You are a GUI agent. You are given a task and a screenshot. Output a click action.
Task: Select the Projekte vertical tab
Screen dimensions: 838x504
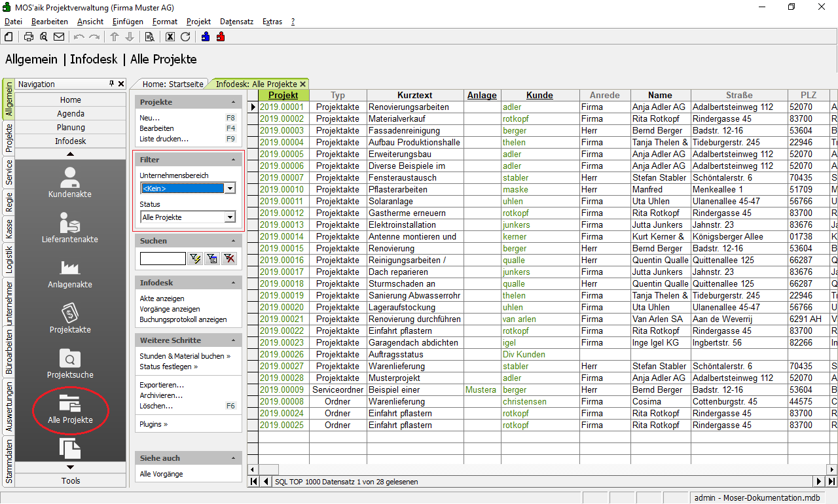(x=9, y=137)
